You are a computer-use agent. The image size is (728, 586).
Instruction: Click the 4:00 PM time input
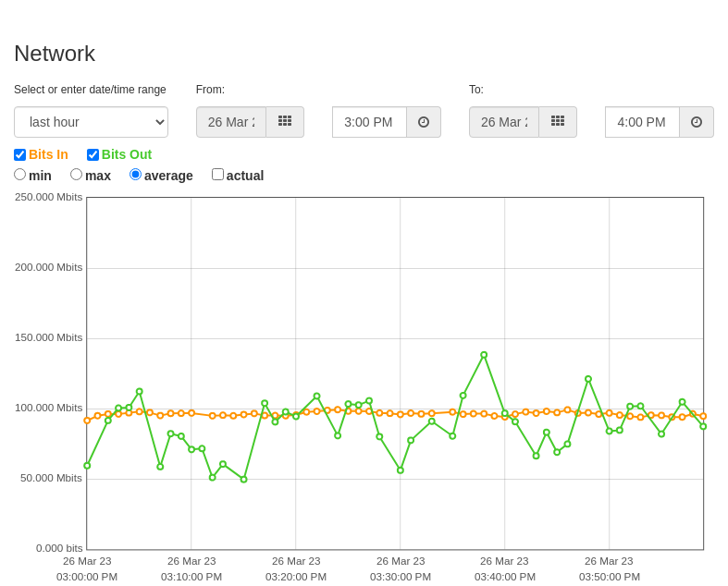tap(643, 122)
